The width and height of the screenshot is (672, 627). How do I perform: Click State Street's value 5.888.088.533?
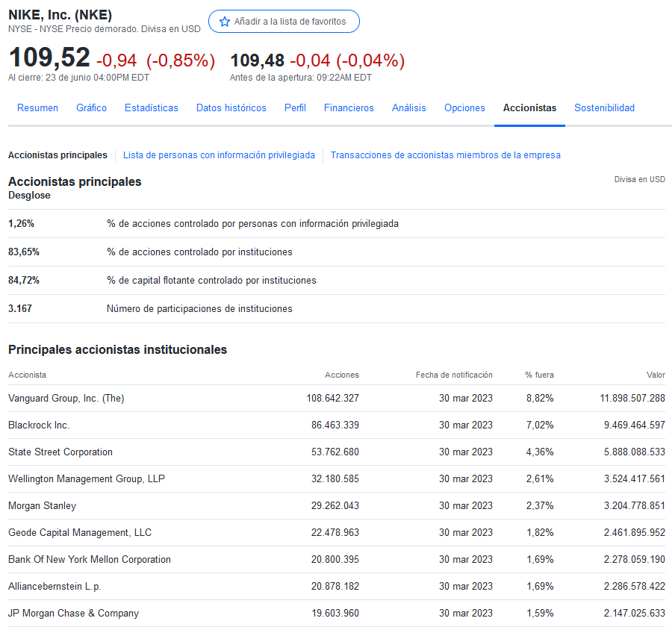coord(635,452)
